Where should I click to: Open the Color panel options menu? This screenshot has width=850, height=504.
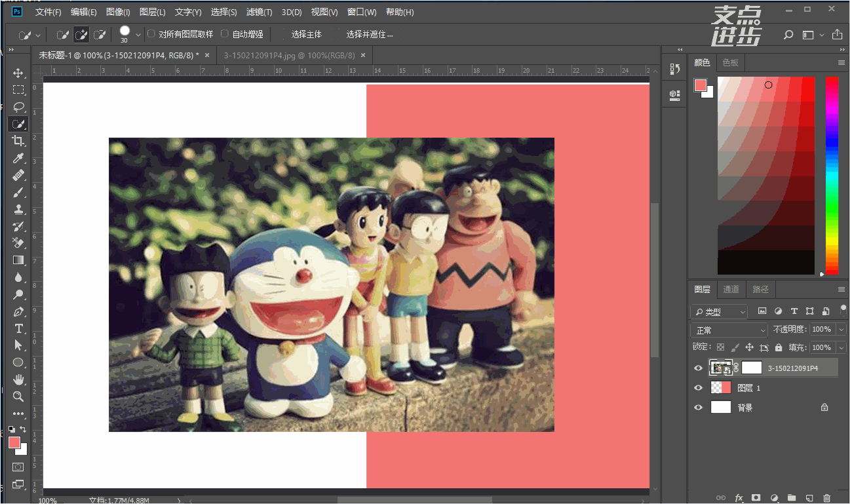pos(841,63)
